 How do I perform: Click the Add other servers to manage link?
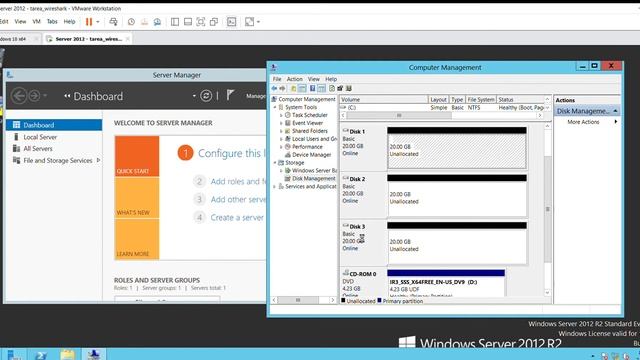tap(238, 199)
